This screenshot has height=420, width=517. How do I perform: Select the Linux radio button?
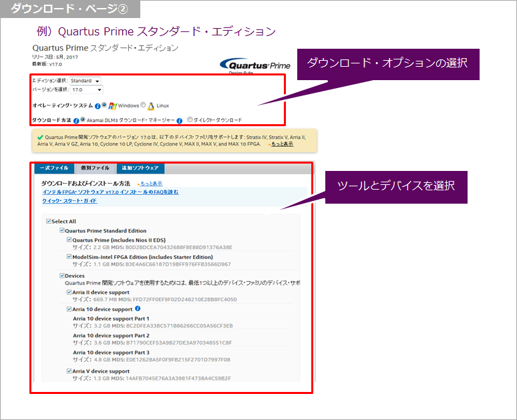(x=143, y=105)
